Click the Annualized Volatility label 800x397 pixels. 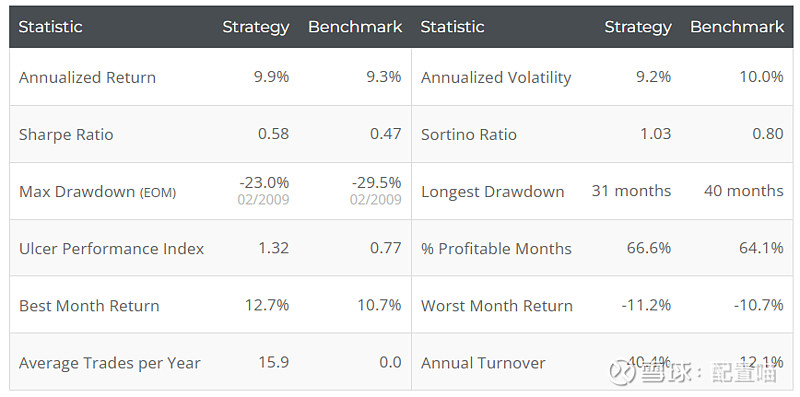coord(496,78)
